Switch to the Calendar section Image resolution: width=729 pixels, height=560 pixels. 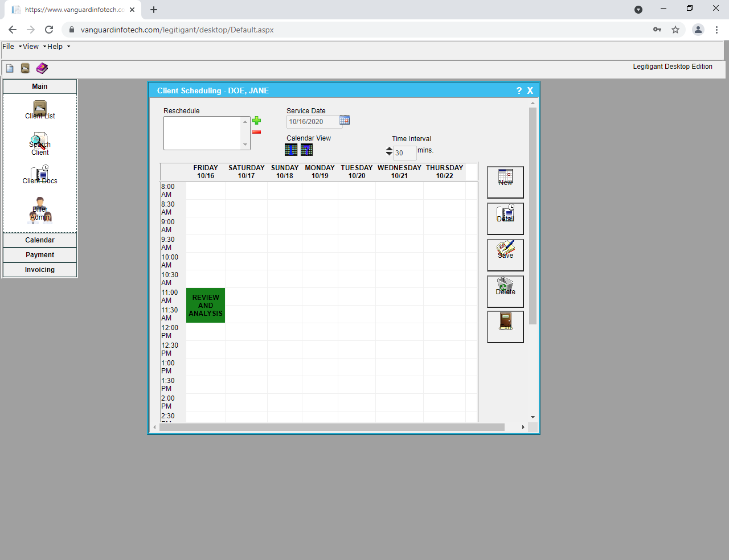(39, 240)
